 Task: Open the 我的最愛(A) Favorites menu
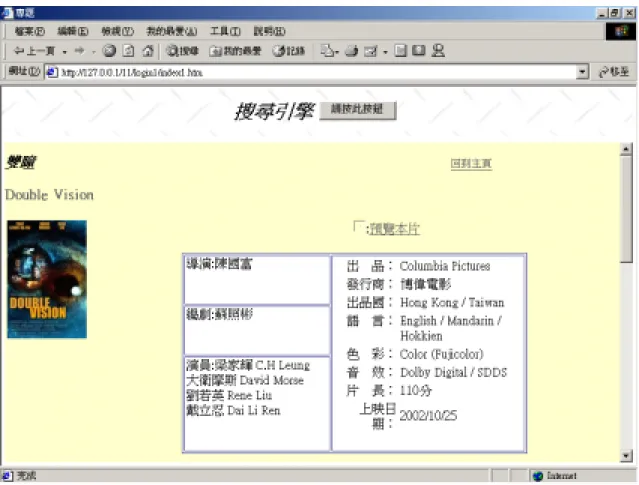[172, 31]
